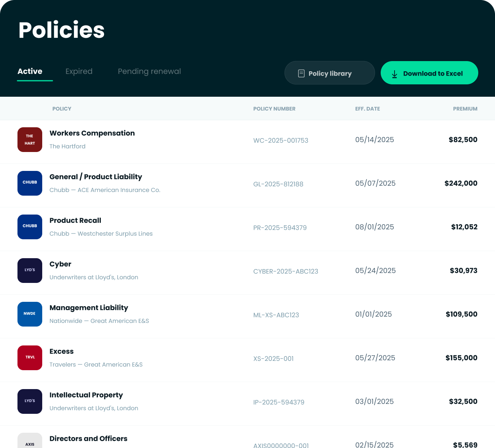This screenshot has height=448, width=495.
Task: Click effective date 01/01/2025
Action: coord(373,314)
